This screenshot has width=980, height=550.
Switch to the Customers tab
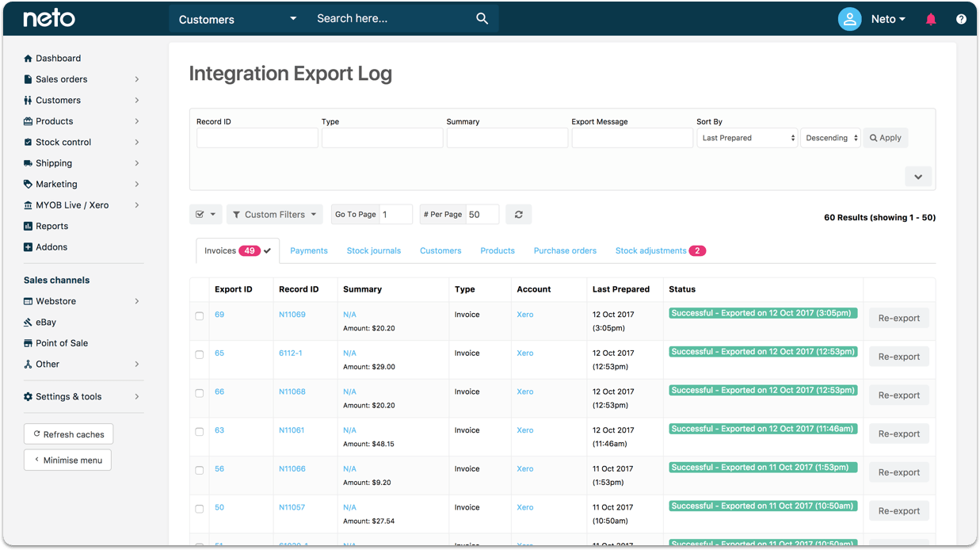(x=440, y=250)
